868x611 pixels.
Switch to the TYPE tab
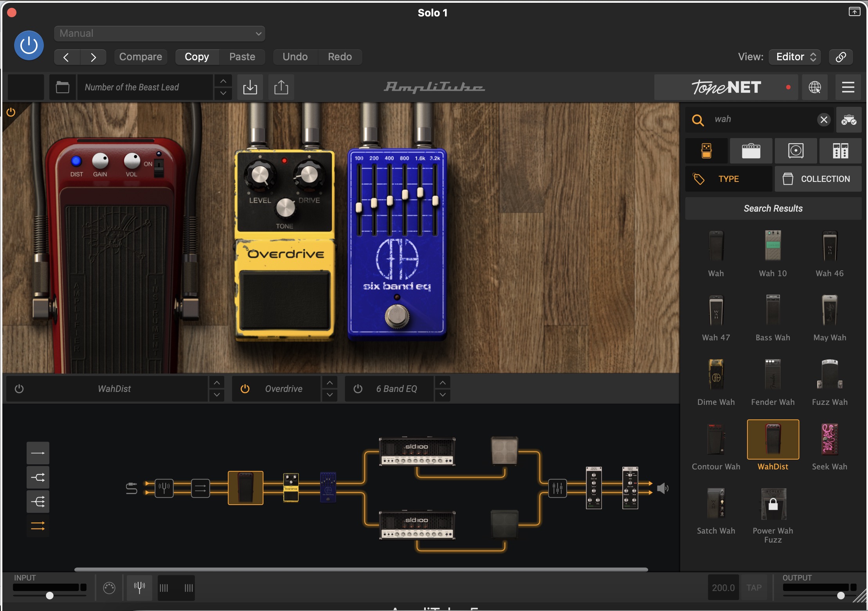pos(729,179)
